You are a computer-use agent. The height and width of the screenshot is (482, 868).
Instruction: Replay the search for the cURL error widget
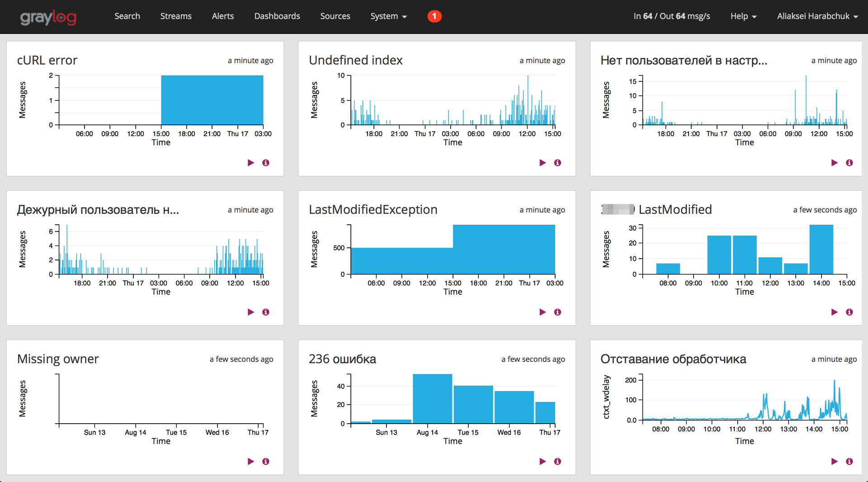pos(251,163)
